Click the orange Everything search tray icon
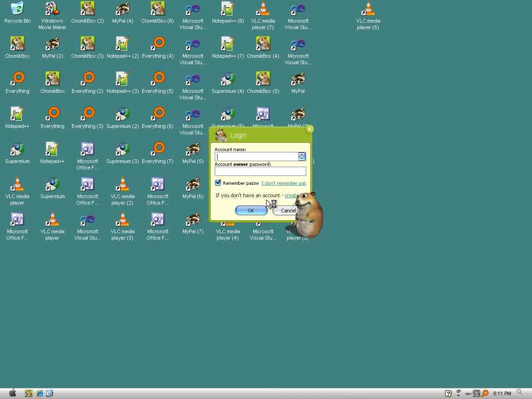Image resolution: width=532 pixels, height=399 pixels. coord(485,393)
